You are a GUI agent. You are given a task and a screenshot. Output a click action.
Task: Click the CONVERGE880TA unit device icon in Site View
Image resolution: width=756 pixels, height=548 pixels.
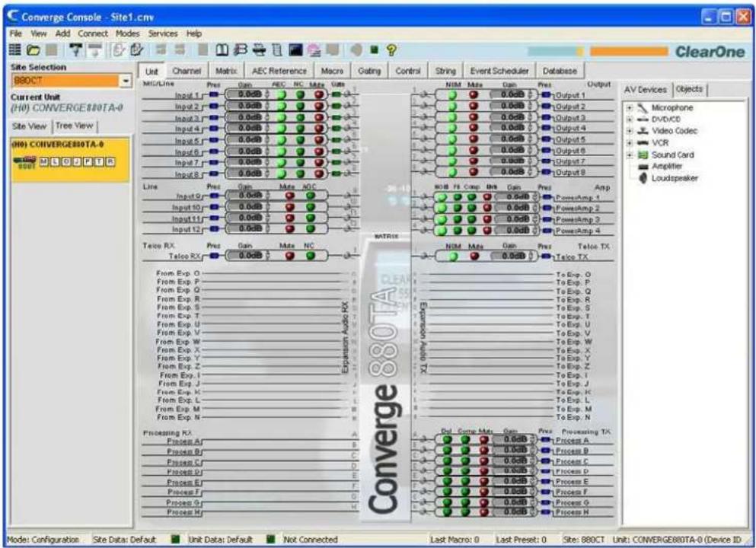pos(24,162)
